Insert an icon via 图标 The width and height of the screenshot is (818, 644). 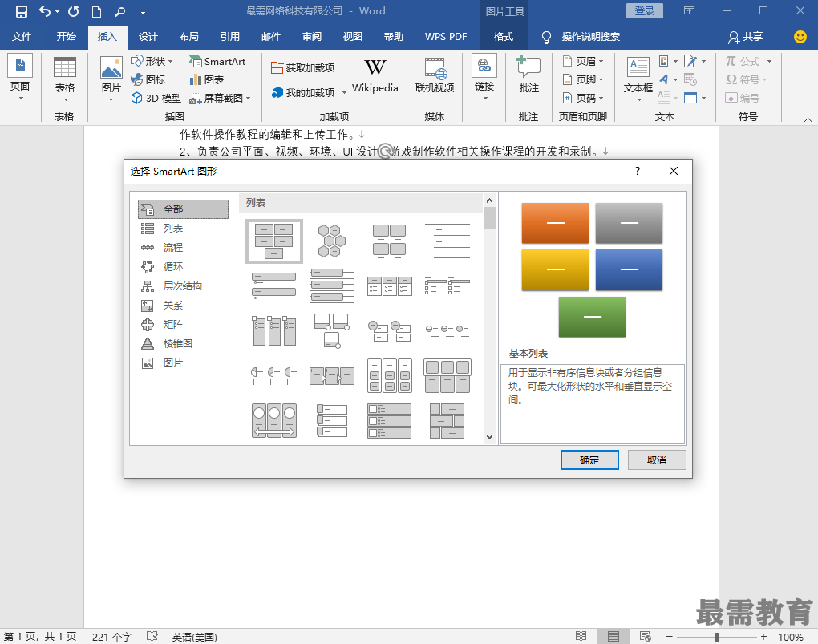pos(148,79)
